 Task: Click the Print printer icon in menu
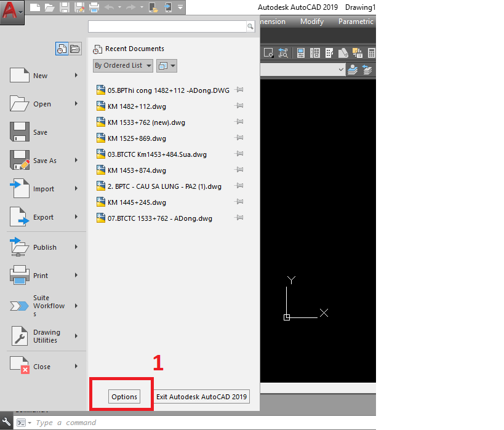click(x=20, y=275)
